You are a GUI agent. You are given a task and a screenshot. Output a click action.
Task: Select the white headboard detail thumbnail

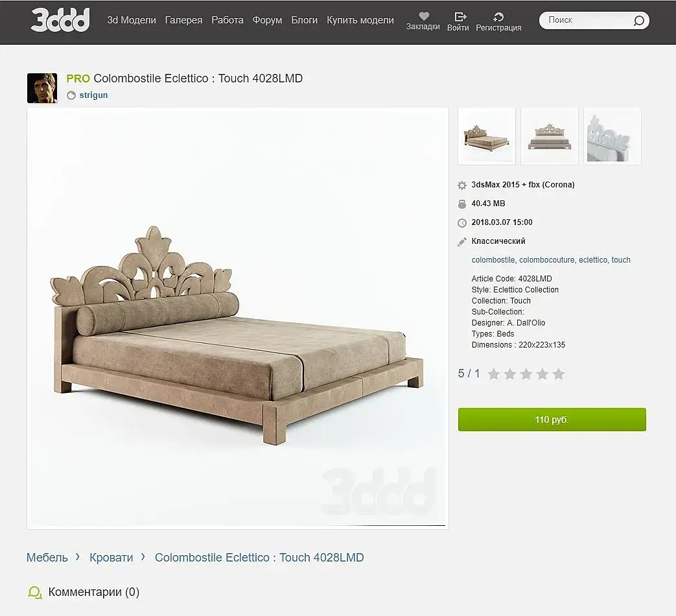[612, 136]
